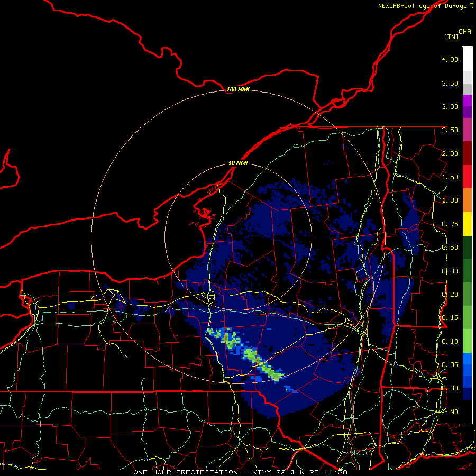Click the ONE HOUR PRECIPITATION KTYX caption
Screen dimensions: 476x476
point(240,472)
